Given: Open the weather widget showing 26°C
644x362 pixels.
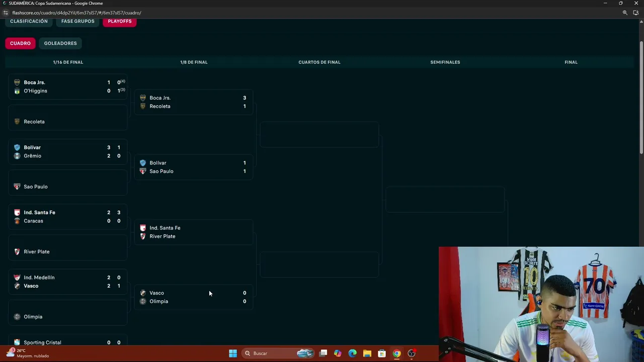Looking at the screenshot, I should click(28, 353).
